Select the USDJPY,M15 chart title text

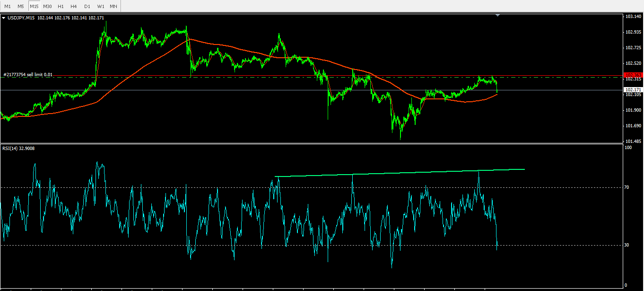[x=21, y=18]
